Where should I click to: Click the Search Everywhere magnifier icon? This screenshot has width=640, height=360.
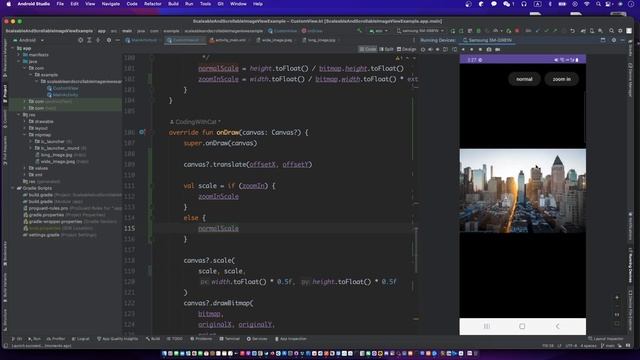611,31
